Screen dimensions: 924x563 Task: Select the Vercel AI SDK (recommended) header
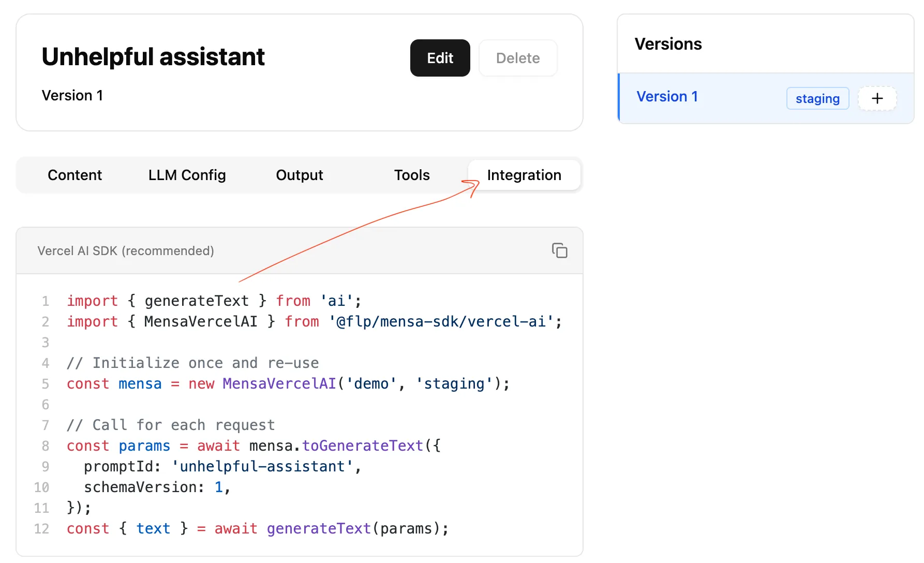coord(125,250)
